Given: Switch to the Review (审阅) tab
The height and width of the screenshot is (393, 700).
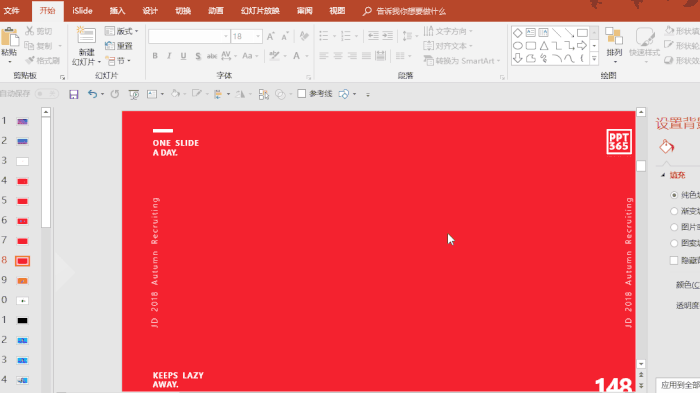Looking at the screenshot, I should coord(304,11).
